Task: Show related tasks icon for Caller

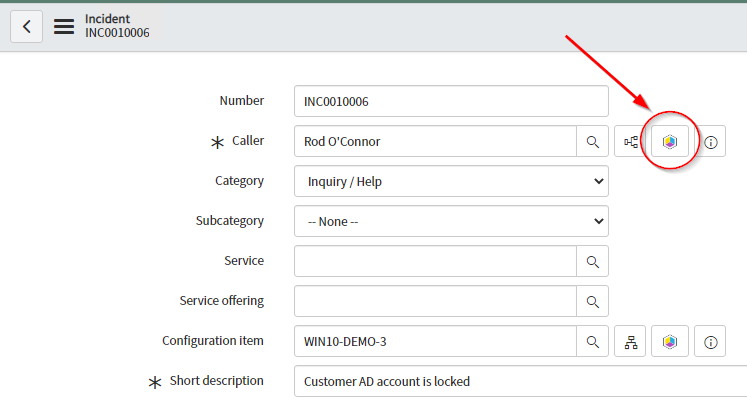Action: pyautogui.click(x=631, y=142)
